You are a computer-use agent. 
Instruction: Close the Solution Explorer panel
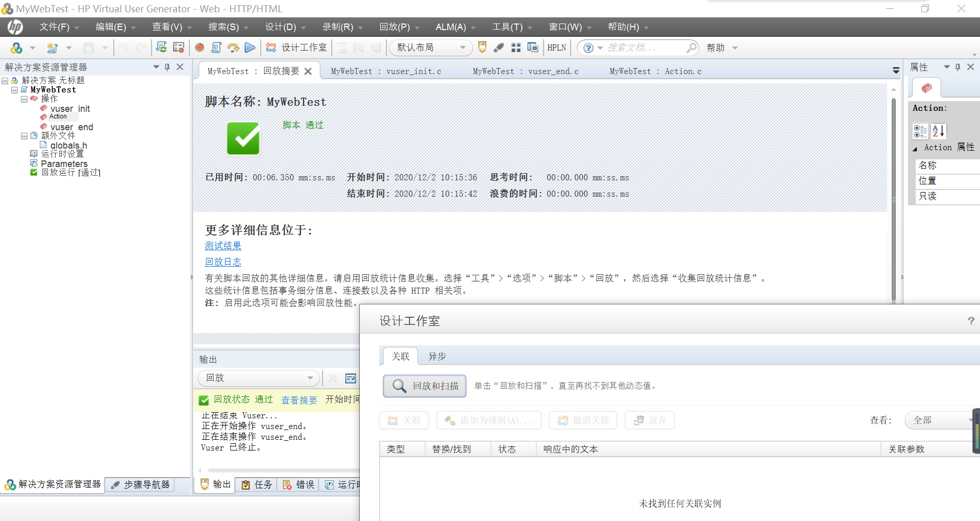pyautogui.click(x=180, y=67)
